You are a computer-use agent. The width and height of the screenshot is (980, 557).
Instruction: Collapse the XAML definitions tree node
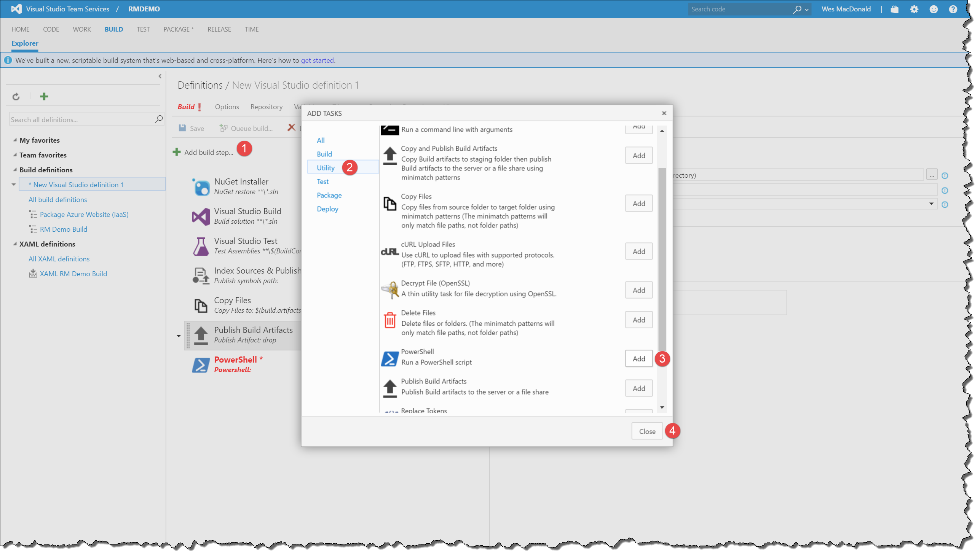click(15, 243)
